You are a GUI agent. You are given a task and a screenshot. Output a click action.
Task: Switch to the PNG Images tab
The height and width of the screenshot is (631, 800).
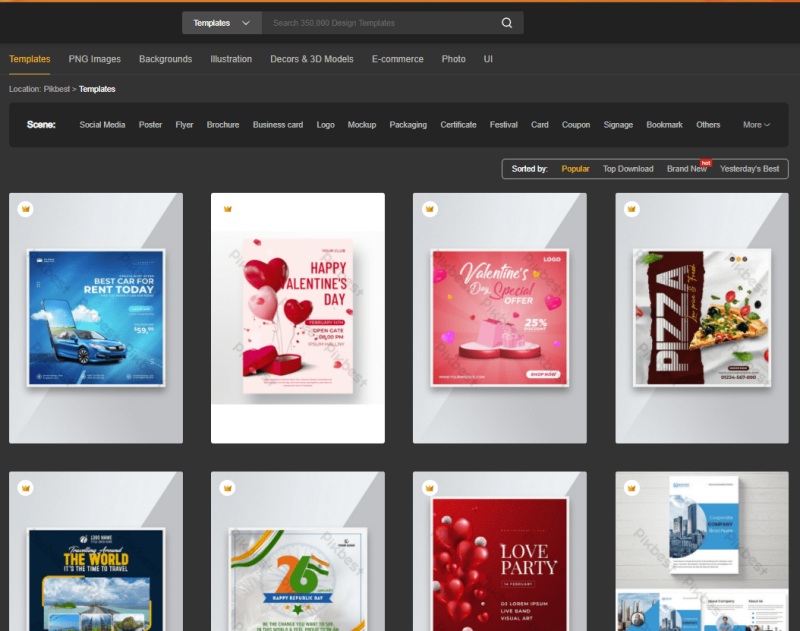[x=94, y=59]
